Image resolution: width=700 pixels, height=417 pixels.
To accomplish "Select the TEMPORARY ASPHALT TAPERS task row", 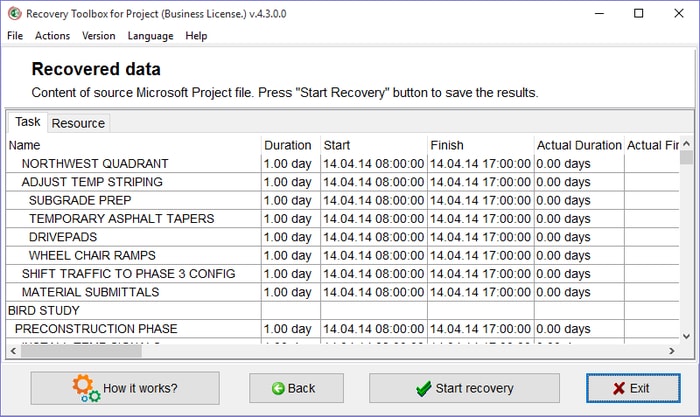I will (x=343, y=219).
